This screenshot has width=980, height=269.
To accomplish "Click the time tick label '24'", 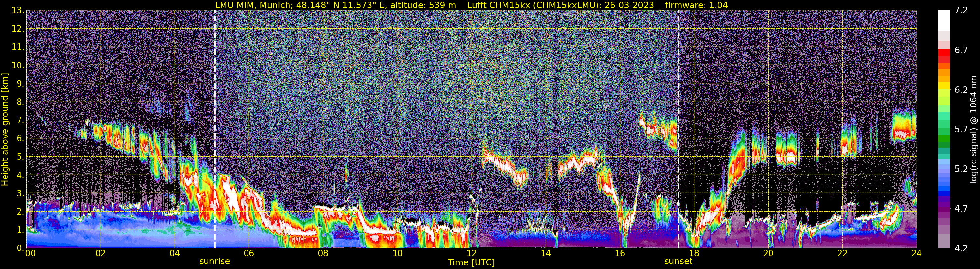I will 916,254.
